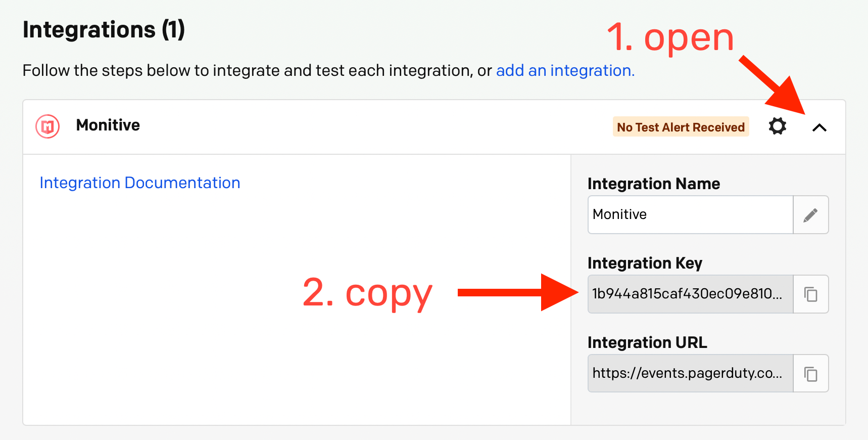The height and width of the screenshot is (440, 868).
Task: Edit integration name with pencil icon
Action: (x=810, y=215)
